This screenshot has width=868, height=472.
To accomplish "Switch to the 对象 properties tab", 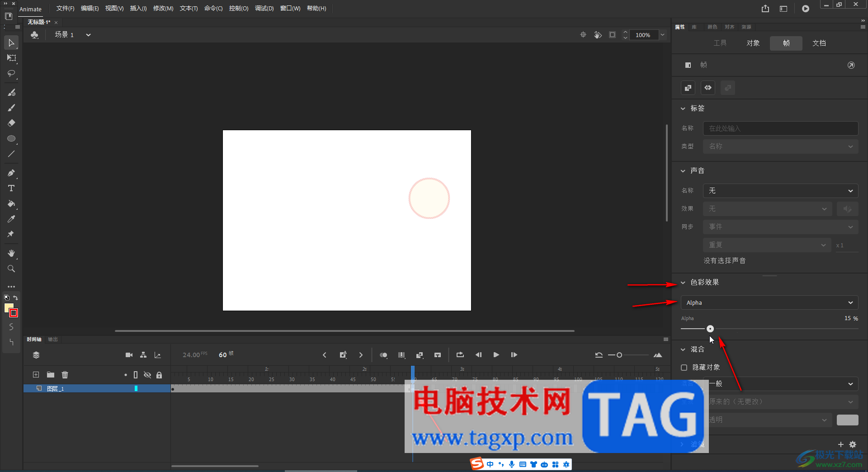I will point(753,43).
